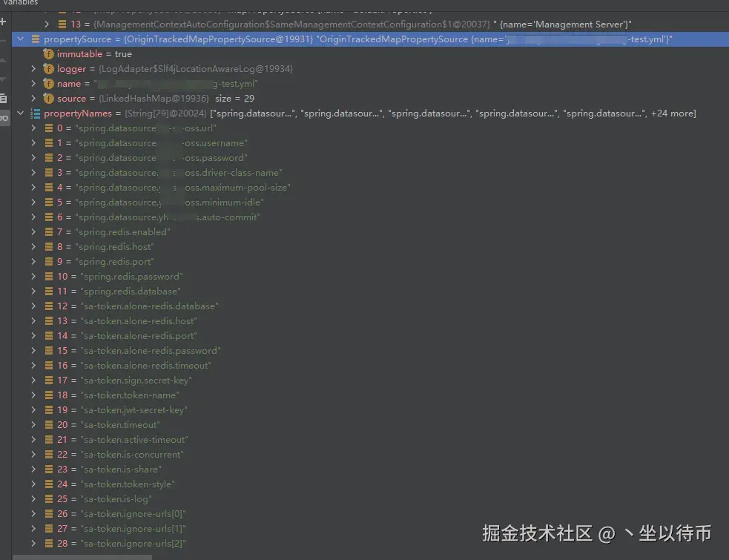Select the sa-token.alone-redis.host entry
The image size is (729, 560).
click(x=127, y=321)
